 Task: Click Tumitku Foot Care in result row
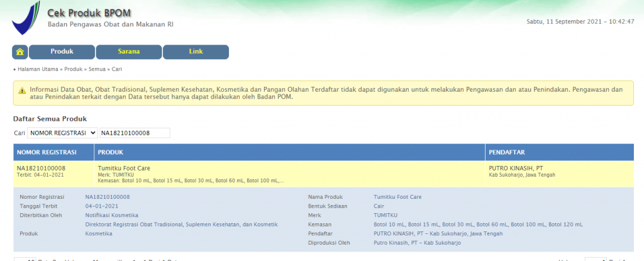click(124, 168)
